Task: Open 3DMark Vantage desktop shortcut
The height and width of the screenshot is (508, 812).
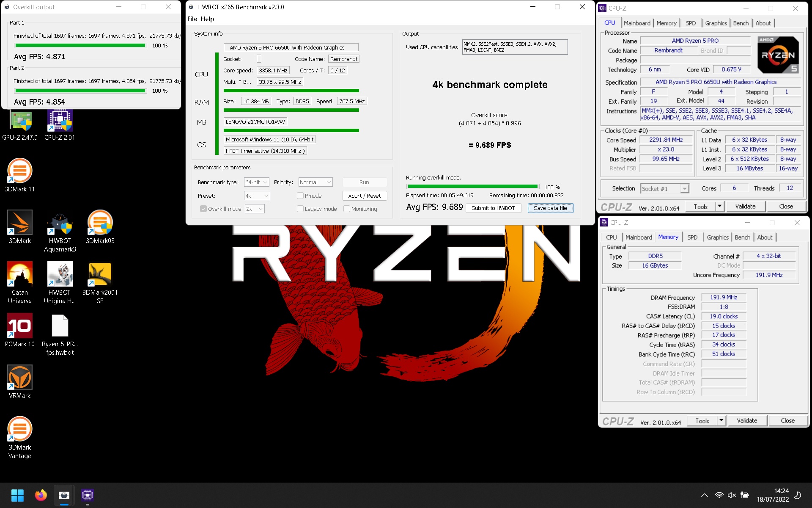Action: 20,438
